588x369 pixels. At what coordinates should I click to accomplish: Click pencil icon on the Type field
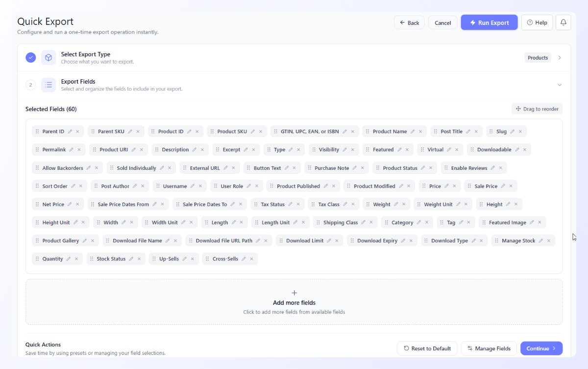[x=291, y=150]
